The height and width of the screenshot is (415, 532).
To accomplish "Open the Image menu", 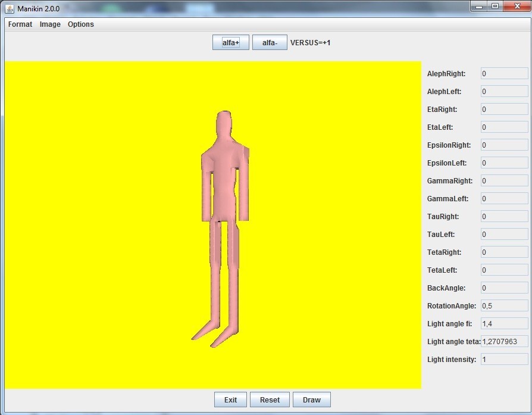I will click(x=50, y=24).
